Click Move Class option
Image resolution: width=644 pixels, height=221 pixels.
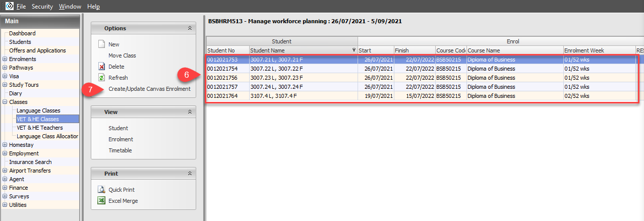point(122,56)
